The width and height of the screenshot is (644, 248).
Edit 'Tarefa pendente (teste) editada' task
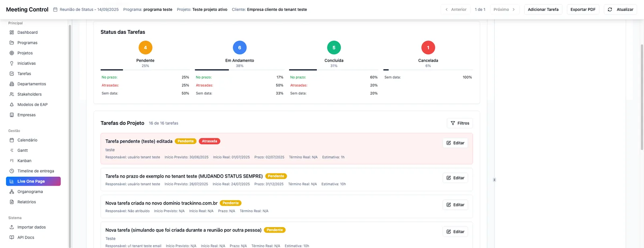pyautogui.click(x=455, y=143)
